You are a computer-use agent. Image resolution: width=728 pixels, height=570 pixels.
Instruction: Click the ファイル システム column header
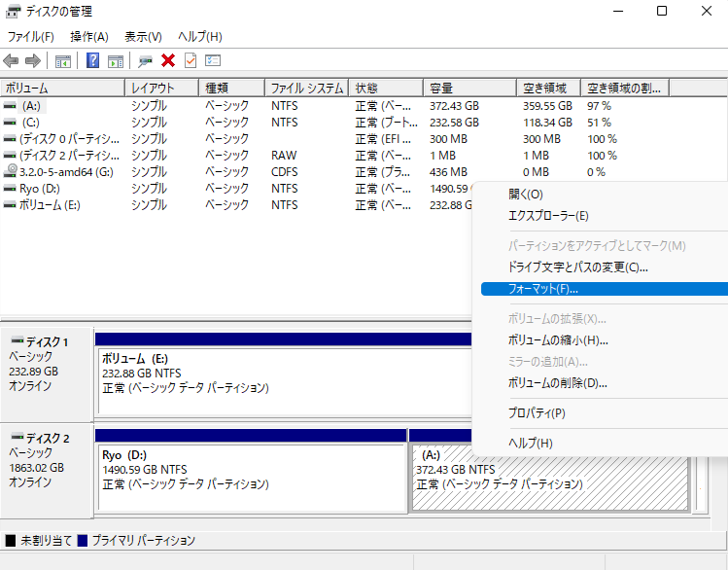(x=306, y=88)
